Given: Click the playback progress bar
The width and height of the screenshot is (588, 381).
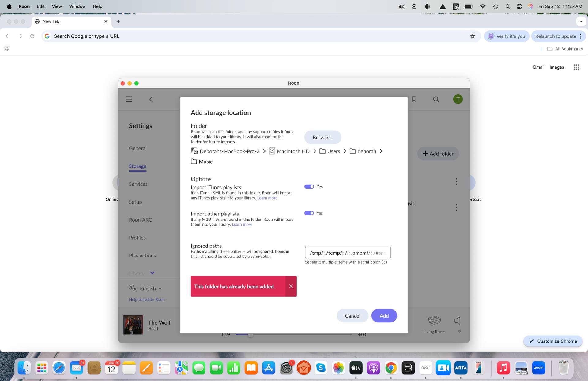Looking at the screenshot, I should [293, 334].
